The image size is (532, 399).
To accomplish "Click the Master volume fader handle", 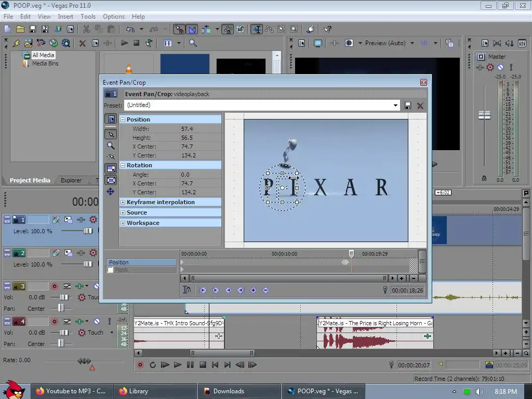I will tap(484, 115).
